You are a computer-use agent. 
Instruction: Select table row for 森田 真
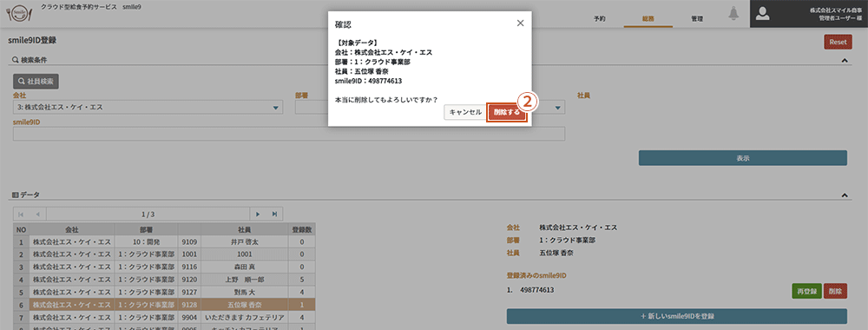164,267
